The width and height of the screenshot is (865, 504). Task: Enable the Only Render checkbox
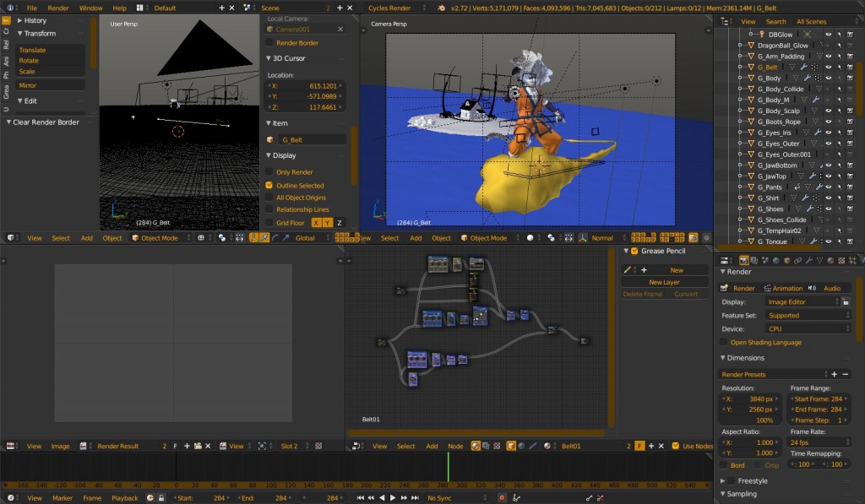tap(269, 172)
